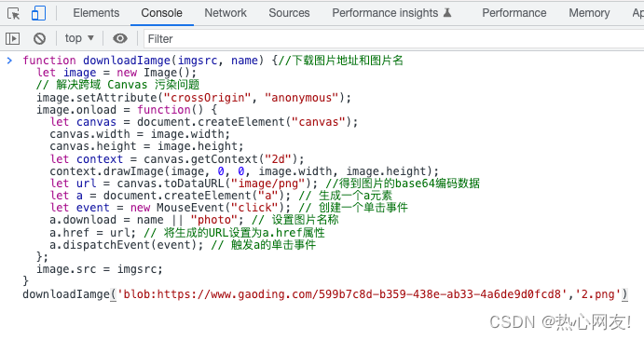Screen dimensions: 644x340
Task: Click the new MouseEvent("click") line
Action: 228,208
